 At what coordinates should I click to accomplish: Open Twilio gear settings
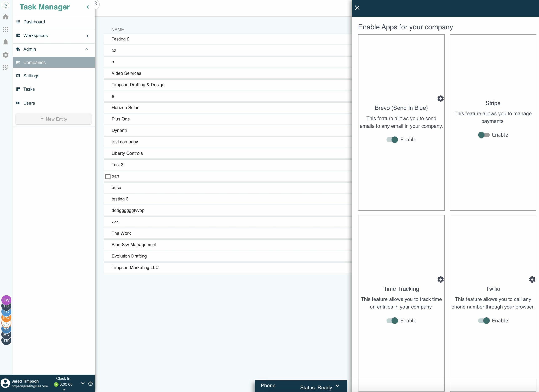click(532, 279)
